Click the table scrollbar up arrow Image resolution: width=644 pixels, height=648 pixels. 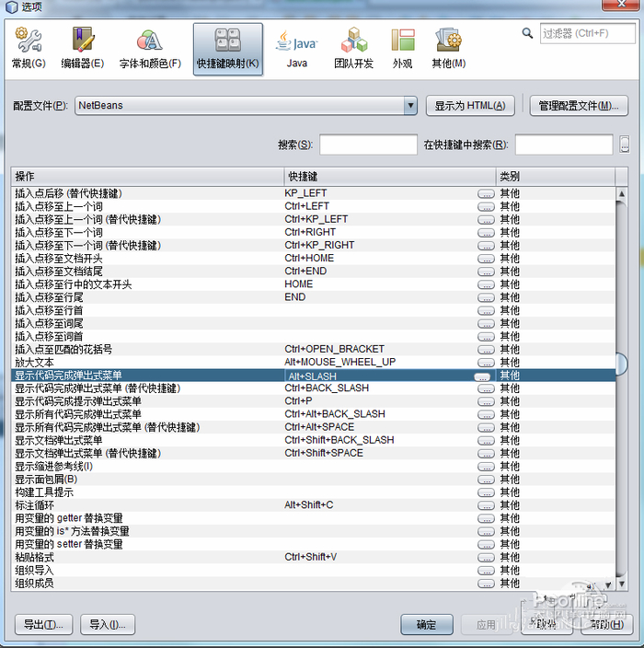pos(621,193)
